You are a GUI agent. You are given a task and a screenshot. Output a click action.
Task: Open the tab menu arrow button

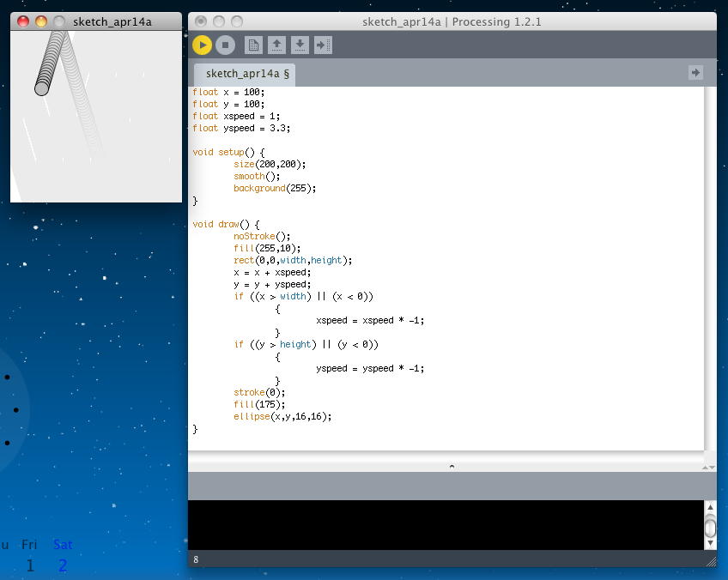695,73
